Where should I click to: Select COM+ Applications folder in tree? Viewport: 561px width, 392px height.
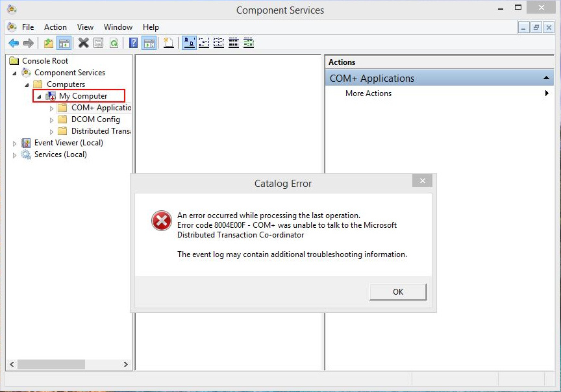point(101,108)
